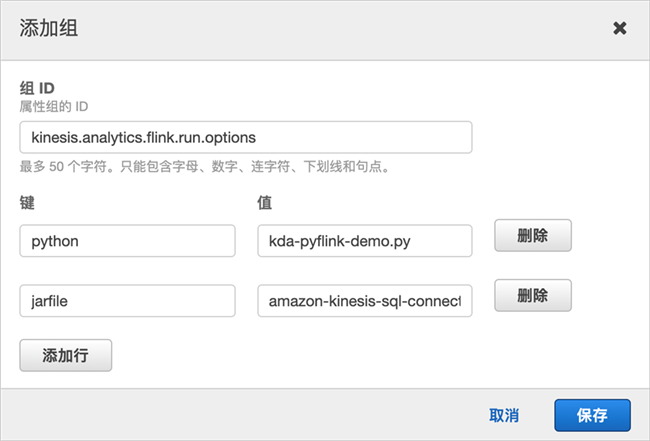Click the 键 column header label

[27, 203]
